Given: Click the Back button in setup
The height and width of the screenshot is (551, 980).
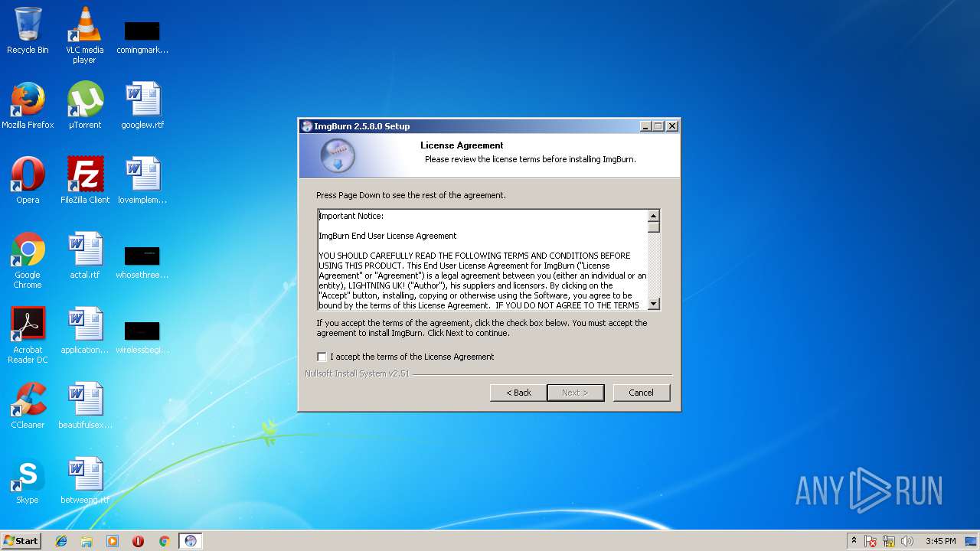Looking at the screenshot, I should point(518,393).
